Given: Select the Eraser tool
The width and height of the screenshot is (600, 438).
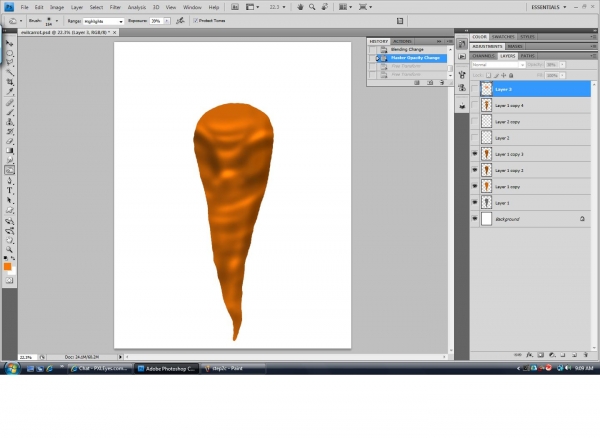Looking at the screenshot, I should [x=10, y=141].
